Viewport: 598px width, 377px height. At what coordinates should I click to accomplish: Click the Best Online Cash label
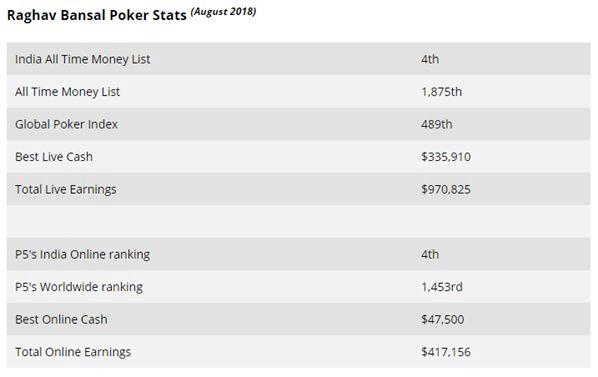[x=61, y=319]
